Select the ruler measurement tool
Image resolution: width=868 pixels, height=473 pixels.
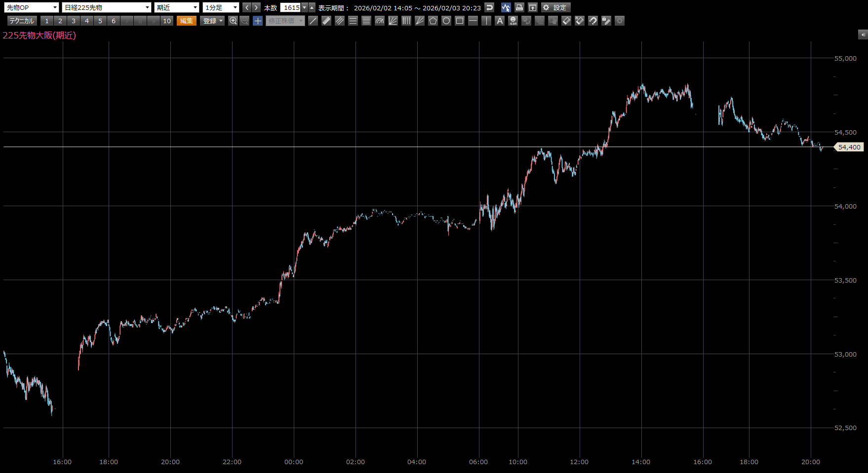326,21
